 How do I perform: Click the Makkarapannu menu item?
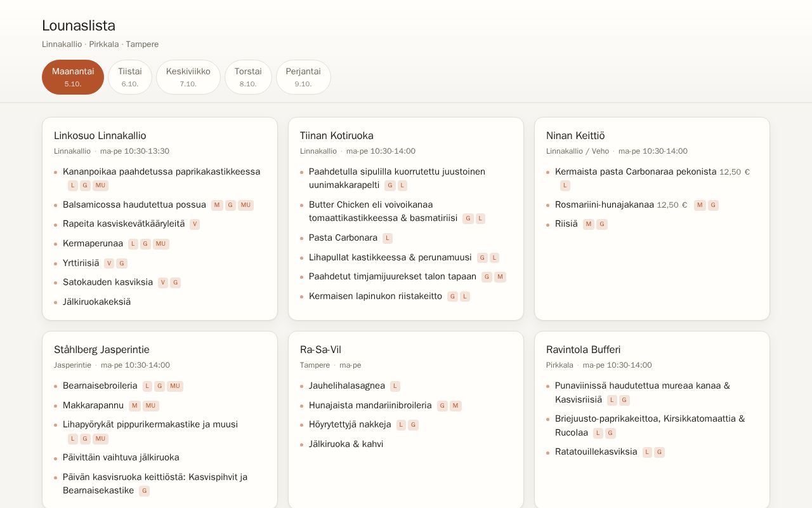coord(93,405)
